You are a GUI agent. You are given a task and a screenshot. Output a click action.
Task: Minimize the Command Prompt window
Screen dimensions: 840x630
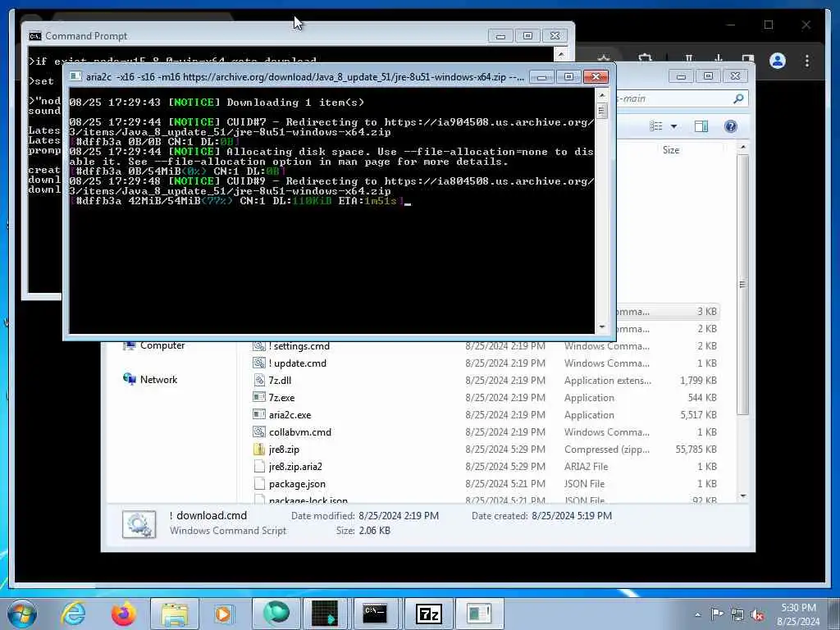coord(500,36)
